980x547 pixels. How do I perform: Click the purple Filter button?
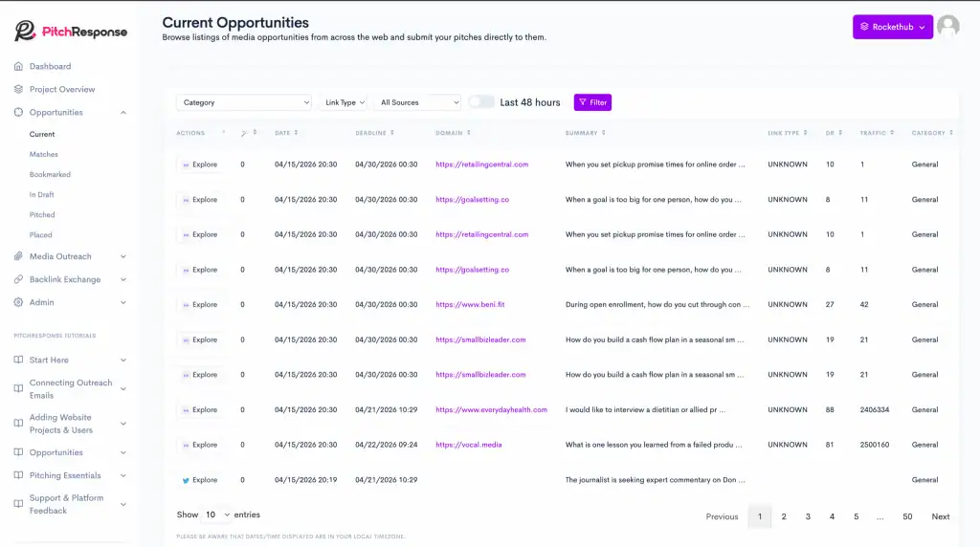pos(592,102)
